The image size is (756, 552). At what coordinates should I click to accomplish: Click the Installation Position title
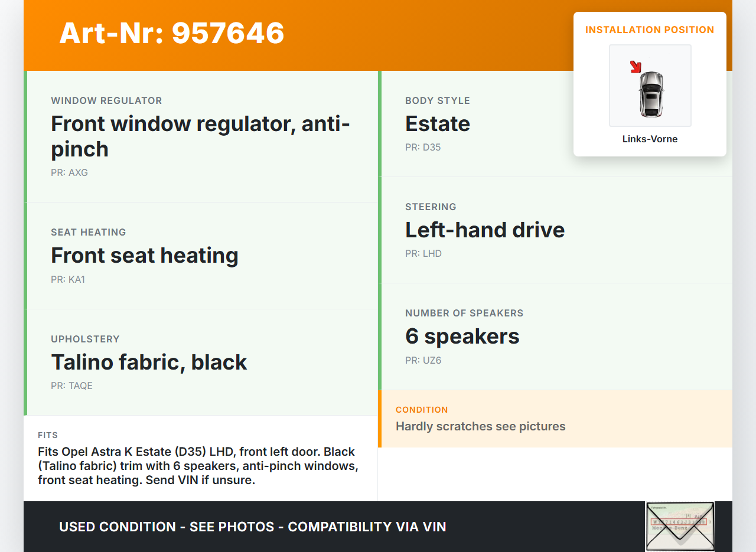pos(650,30)
